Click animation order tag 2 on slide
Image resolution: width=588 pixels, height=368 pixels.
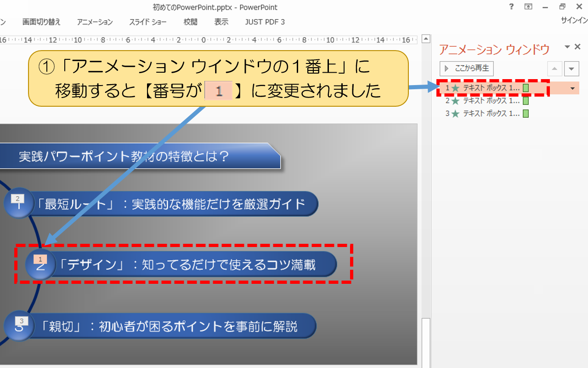click(x=17, y=199)
